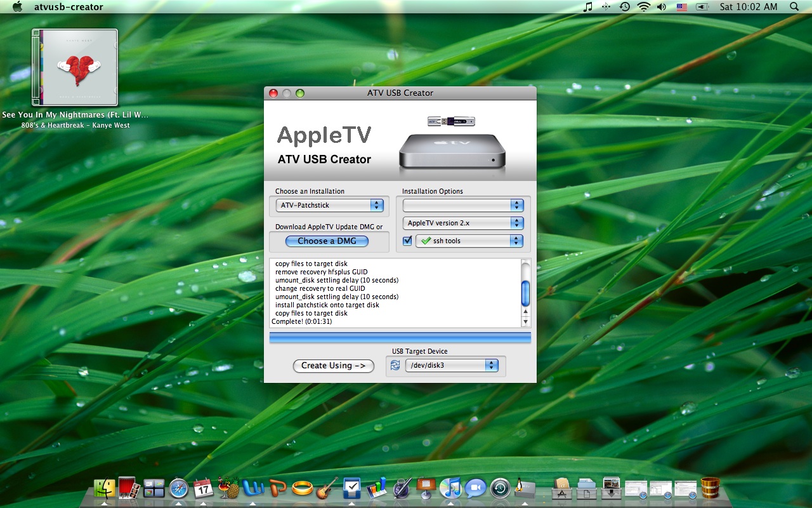Click the Choose a DMG button
The image size is (812, 508).
(x=327, y=241)
